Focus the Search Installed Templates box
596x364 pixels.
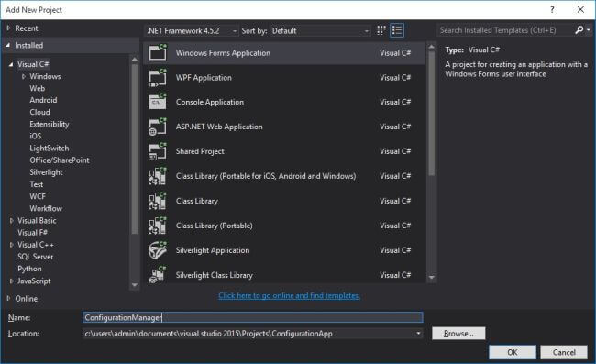coord(505,30)
